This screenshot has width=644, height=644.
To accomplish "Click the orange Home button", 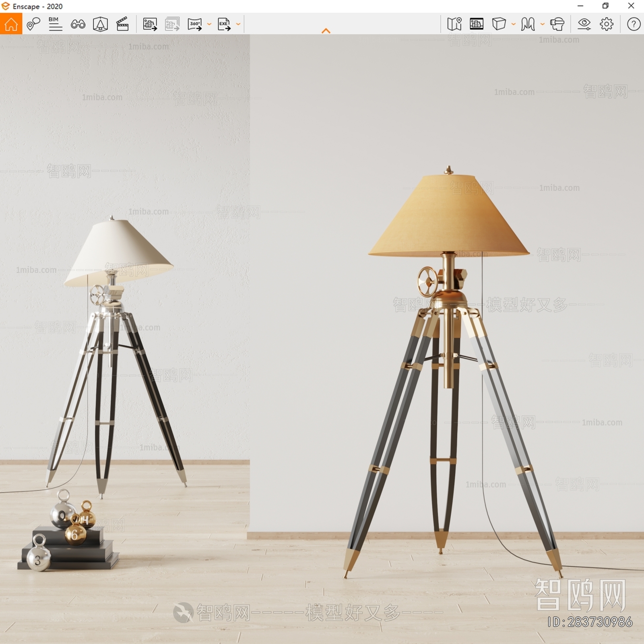I will point(11,24).
